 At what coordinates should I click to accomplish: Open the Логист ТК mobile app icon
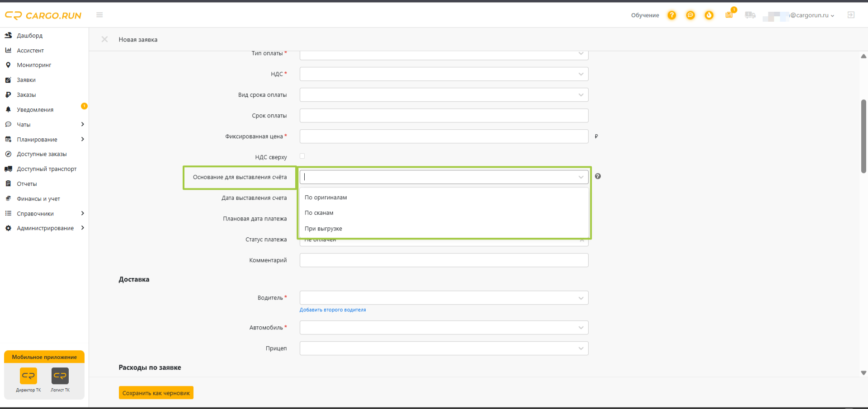[x=60, y=376]
